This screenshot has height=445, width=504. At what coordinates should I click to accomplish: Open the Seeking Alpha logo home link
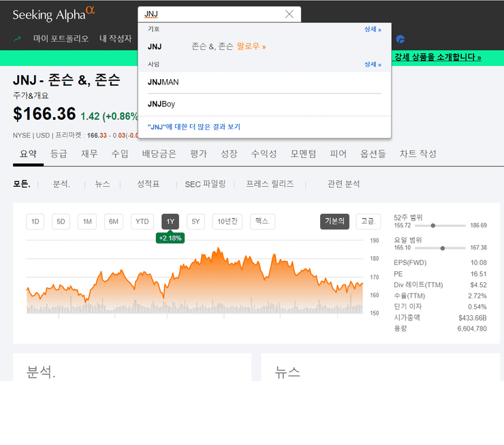click(54, 14)
